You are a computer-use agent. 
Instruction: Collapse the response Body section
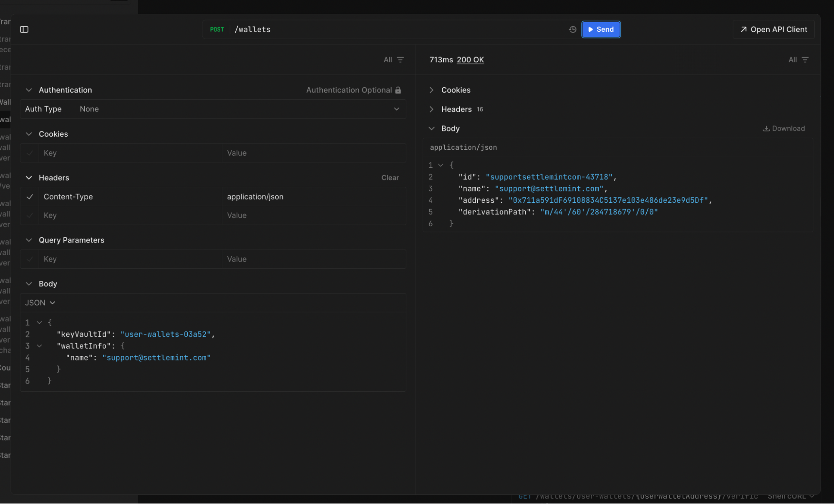click(431, 129)
